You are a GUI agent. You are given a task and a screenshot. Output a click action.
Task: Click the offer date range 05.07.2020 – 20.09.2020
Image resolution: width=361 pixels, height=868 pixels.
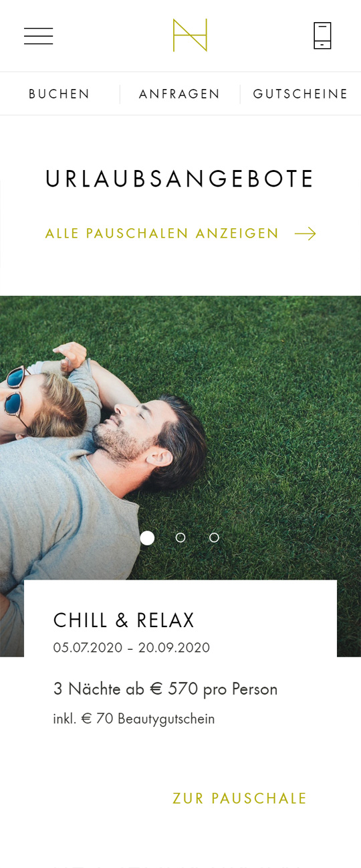point(132,648)
